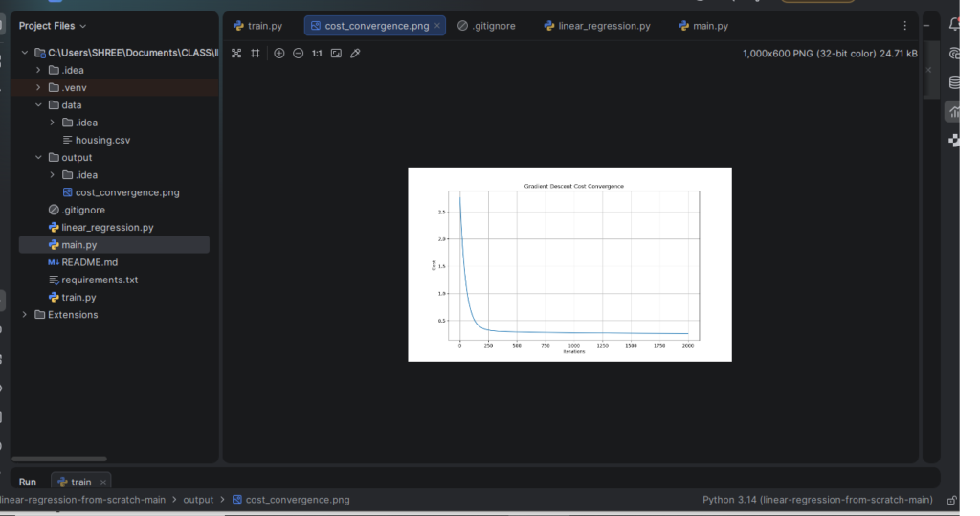Click Python 3.14 interpreter in status bar
The width and height of the screenshot is (980, 516).
(x=817, y=500)
